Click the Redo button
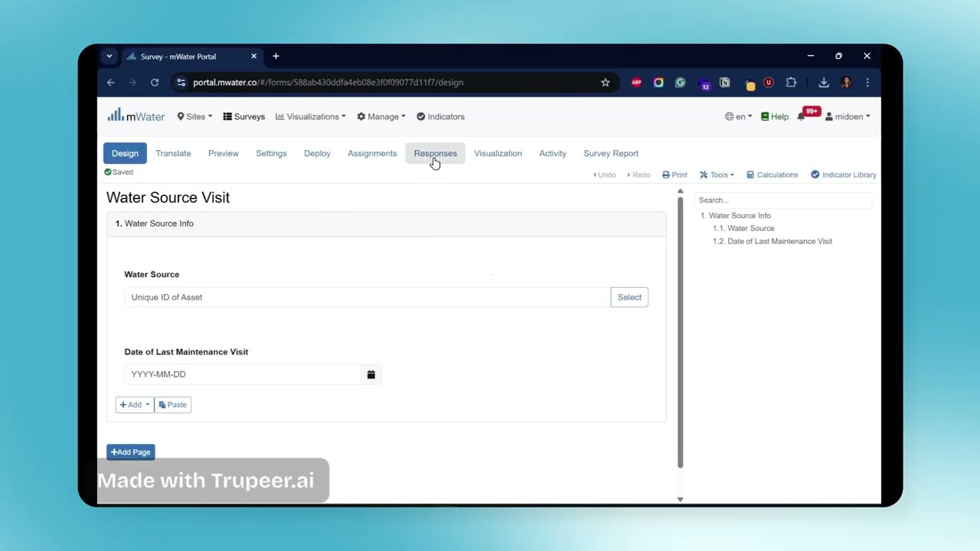Image resolution: width=980 pixels, height=551 pixels. pyautogui.click(x=639, y=174)
